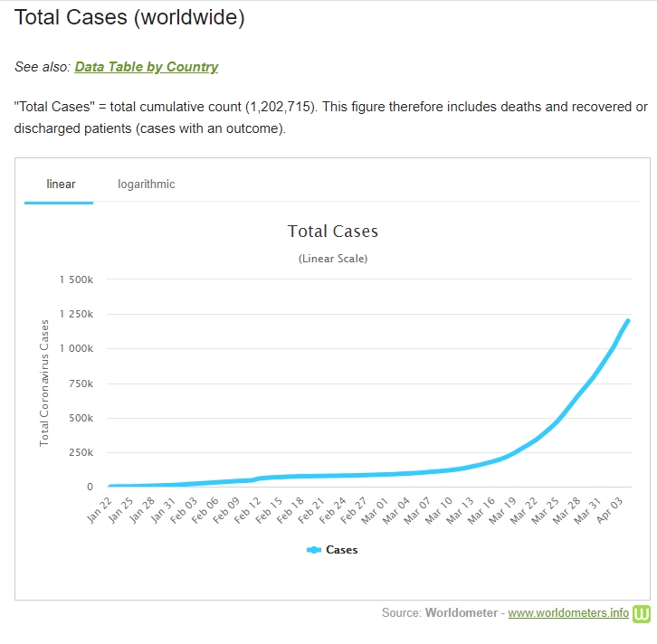Click the Total Cases chart title

point(332,232)
